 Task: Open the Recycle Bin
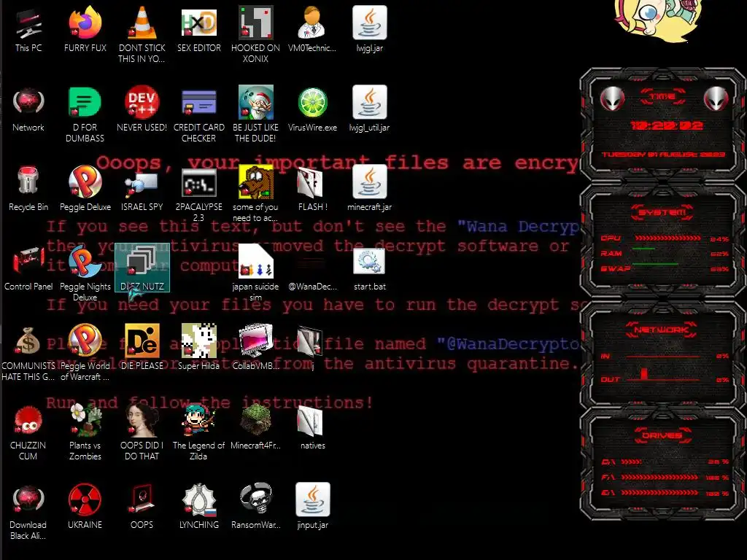(28, 189)
